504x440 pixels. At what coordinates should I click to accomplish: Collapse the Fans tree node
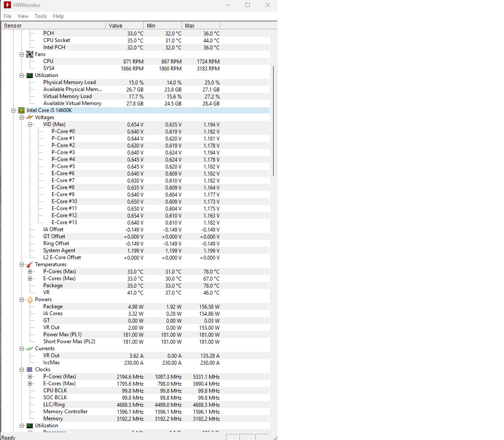21,54
